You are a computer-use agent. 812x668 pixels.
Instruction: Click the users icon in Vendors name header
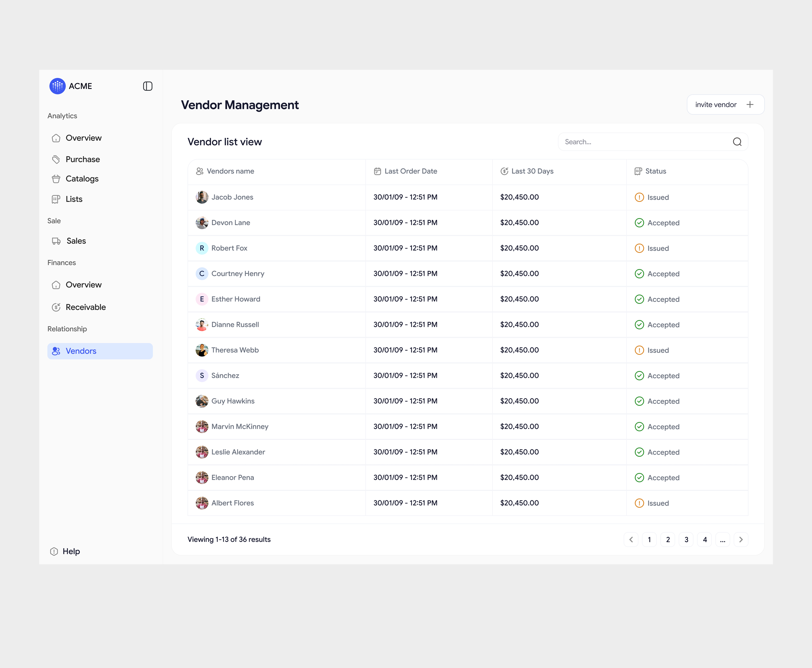coord(200,171)
